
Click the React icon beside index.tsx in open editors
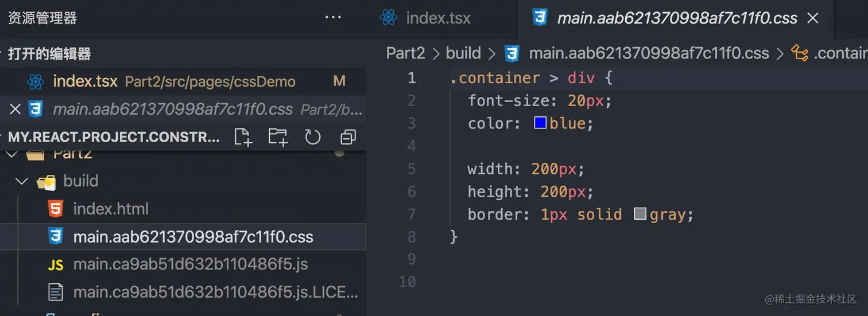tap(36, 82)
